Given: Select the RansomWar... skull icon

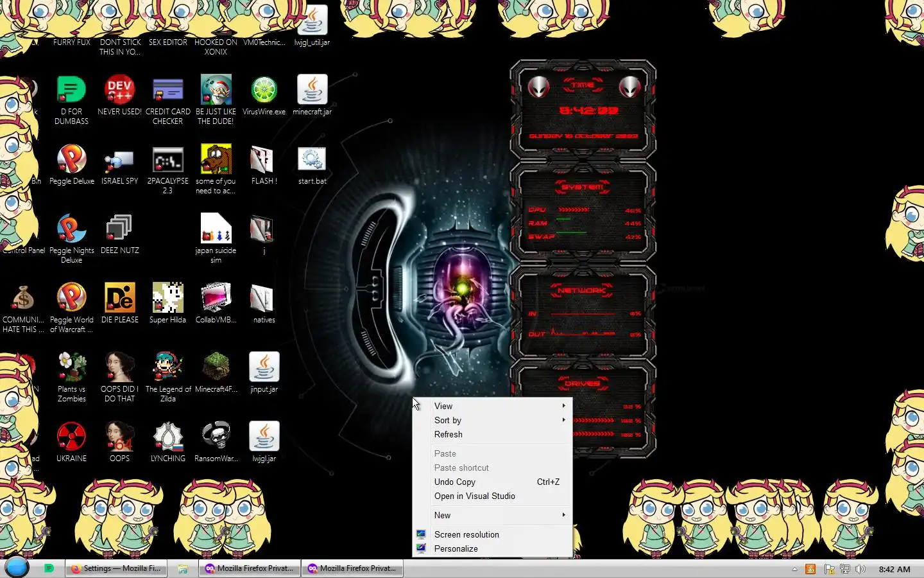Looking at the screenshot, I should coord(216,437).
